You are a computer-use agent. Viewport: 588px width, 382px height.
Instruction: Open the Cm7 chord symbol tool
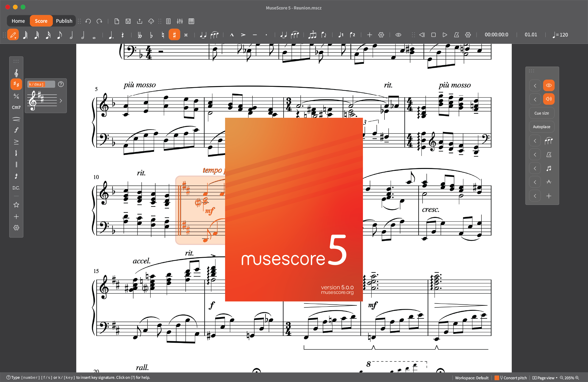pos(16,107)
